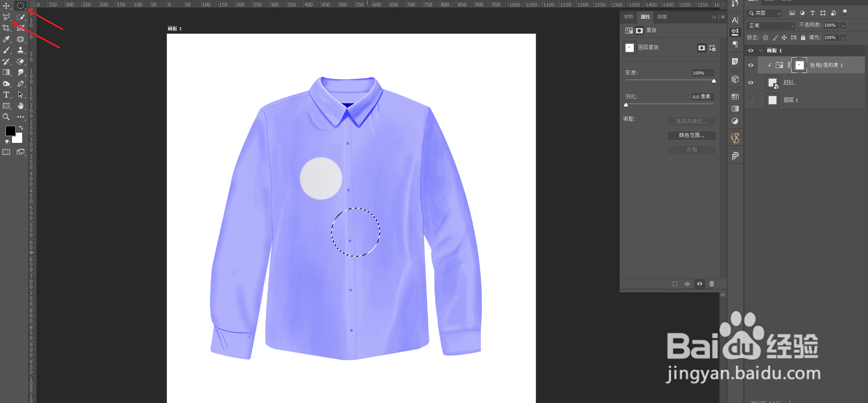This screenshot has height=403, width=868.
Task: Add vector mask button in Properties
Action: 712,48
